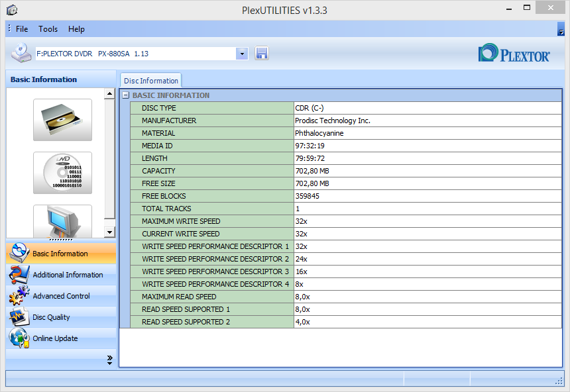Click READ SPEED SUPPORTED 2 value 4,0x
This screenshot has height=392, width=570.
tap(302, 322)
